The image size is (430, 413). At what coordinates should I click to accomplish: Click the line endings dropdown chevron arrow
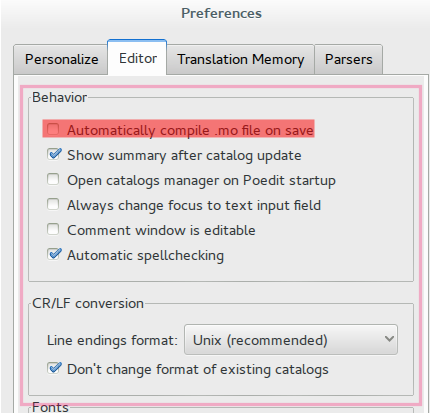(389, 339)
